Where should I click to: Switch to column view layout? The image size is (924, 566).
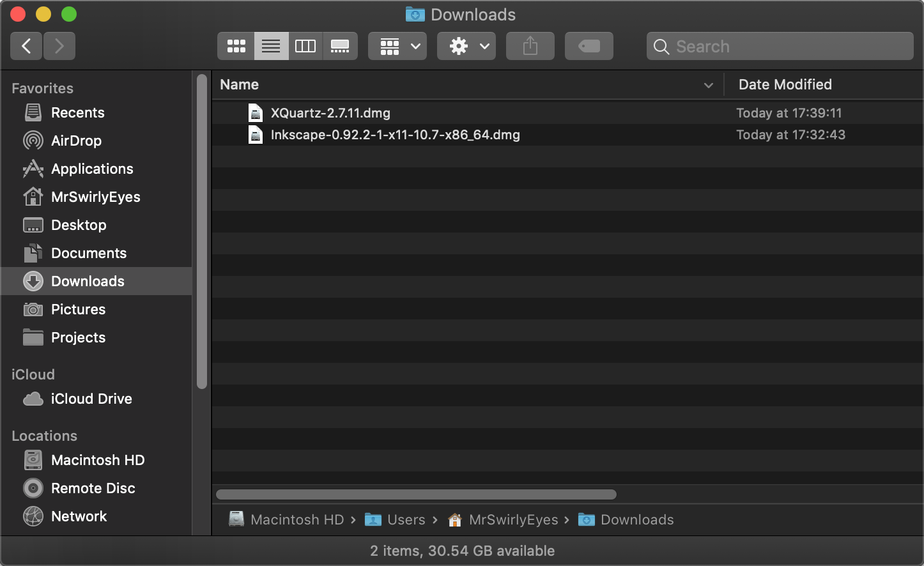pyautogui.click(x=305, y=46)
